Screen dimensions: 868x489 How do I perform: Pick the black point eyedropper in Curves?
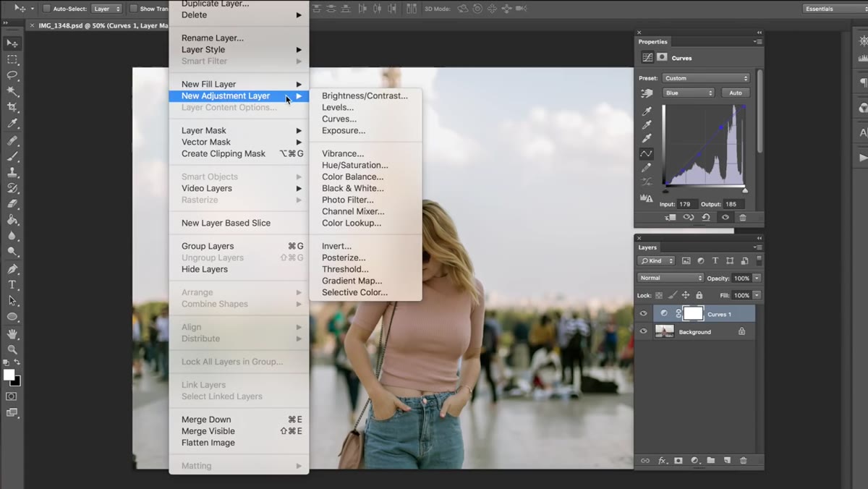[647, 111]
